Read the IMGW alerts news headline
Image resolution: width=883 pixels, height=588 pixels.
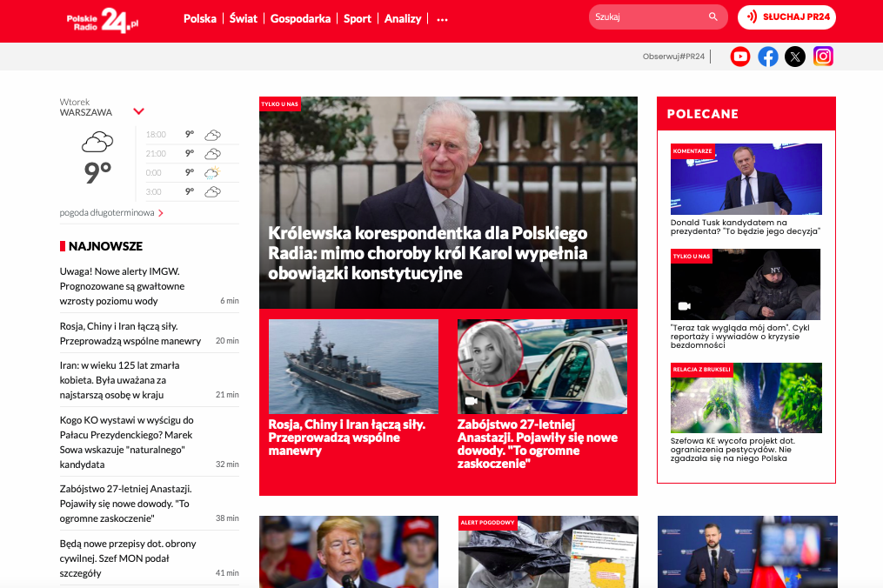click(122, 286)
